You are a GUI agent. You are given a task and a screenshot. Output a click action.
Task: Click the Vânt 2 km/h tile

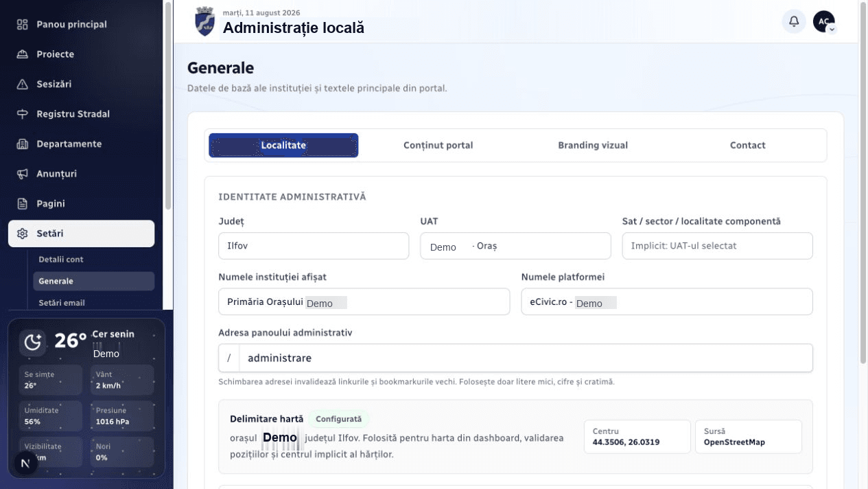[122, 380]
